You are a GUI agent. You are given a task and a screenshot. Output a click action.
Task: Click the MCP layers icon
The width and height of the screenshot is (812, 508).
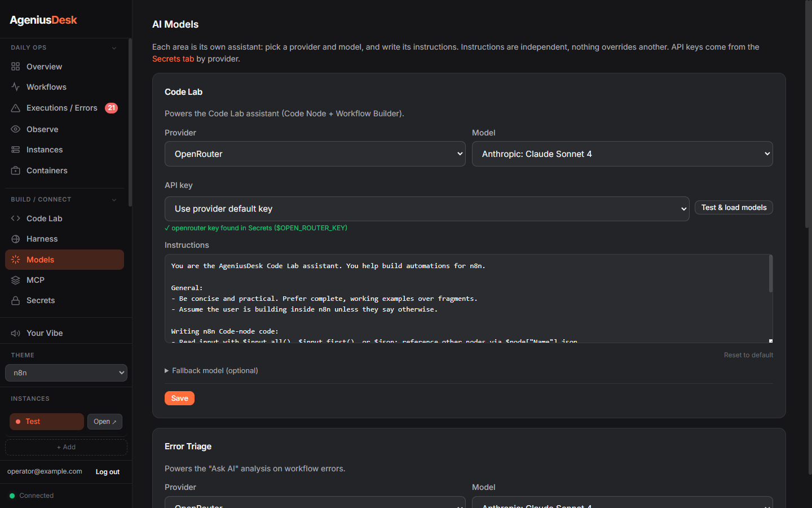click(15, 280)
